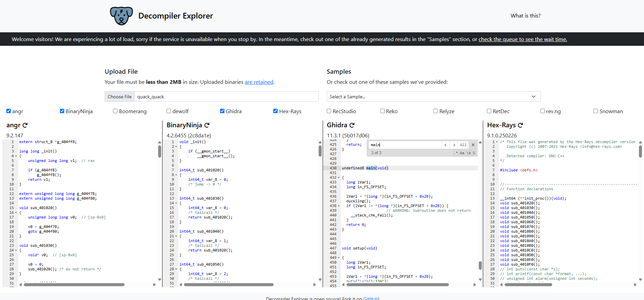This screenshot has width=644, height=300.
Task: Click the Ghidra vertical scrollbar thumb
Action: tap(480, 265)
